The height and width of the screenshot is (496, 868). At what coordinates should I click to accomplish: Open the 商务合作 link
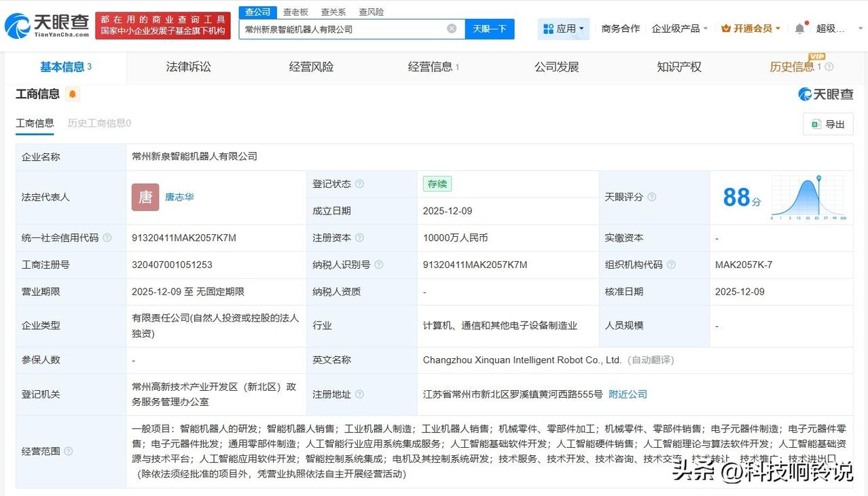coord(621,28)
